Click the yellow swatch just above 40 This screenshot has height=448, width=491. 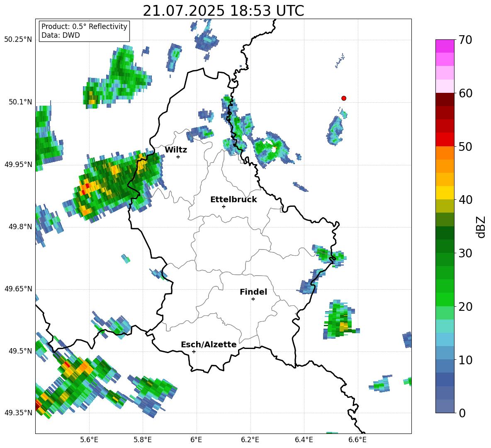[445, 193]
